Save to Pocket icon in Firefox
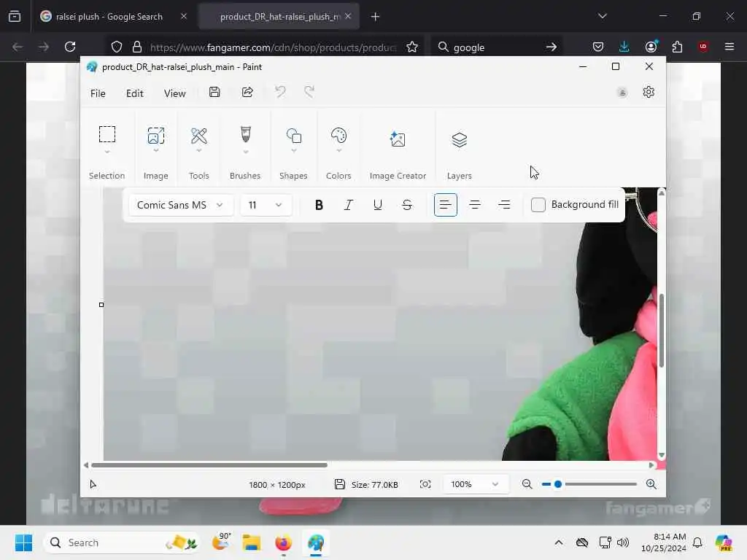 598,47
